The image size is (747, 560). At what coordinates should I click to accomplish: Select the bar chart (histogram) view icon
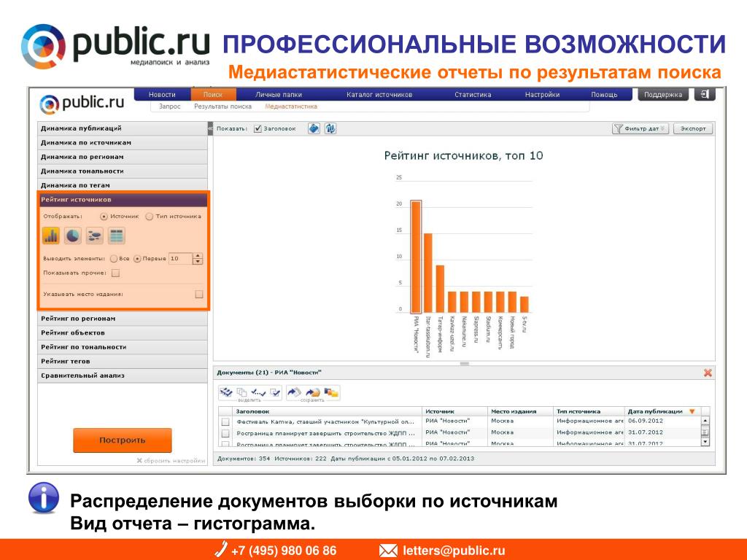coord(51,236)
